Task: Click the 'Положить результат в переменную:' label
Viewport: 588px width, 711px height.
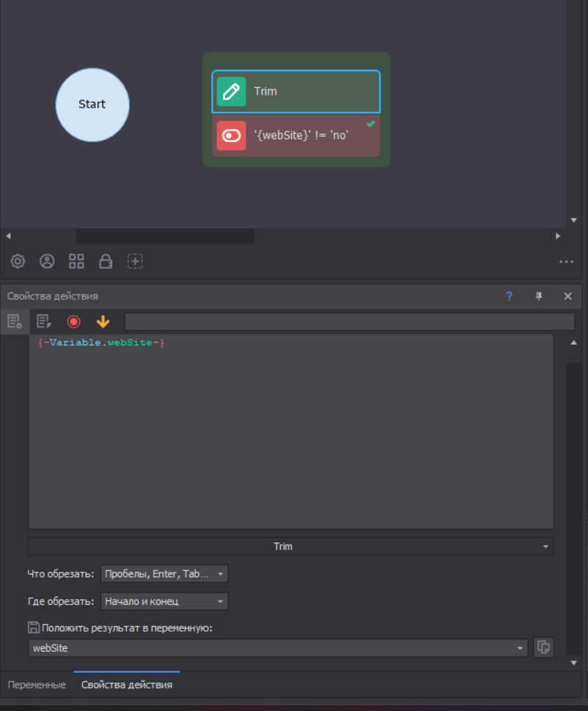Action: [x=127, y=628]
